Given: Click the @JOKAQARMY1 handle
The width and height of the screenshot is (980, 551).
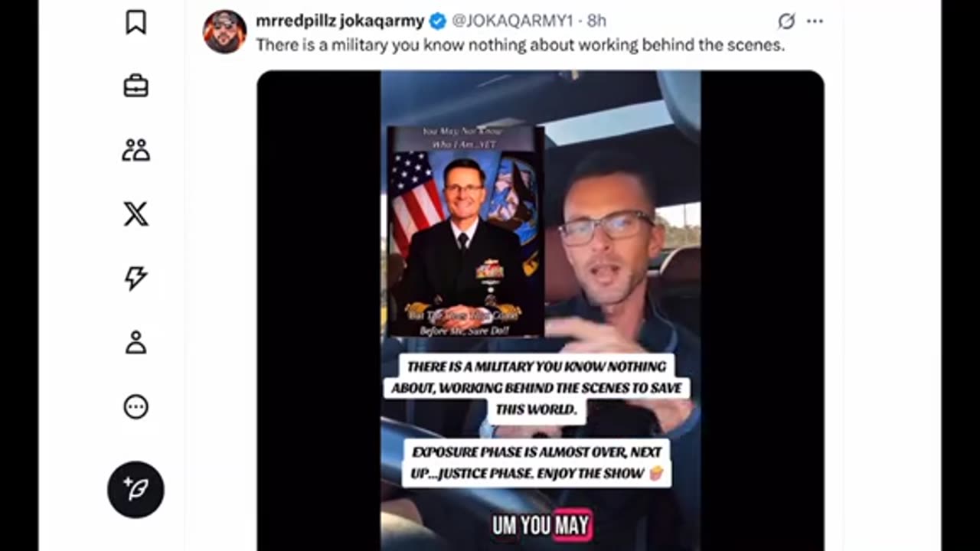Looking at the screenshot, I should pyautogui.click(x=511, y=21).
